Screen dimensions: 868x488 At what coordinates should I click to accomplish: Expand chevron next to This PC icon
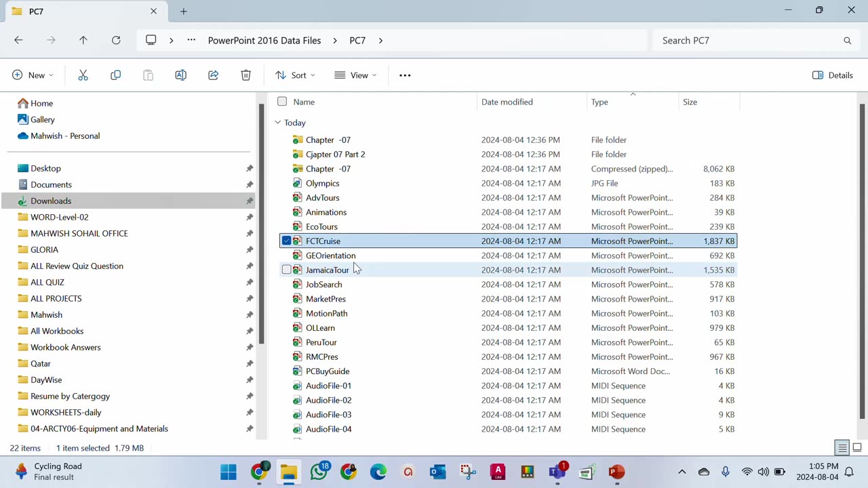(x=171, y=41)
